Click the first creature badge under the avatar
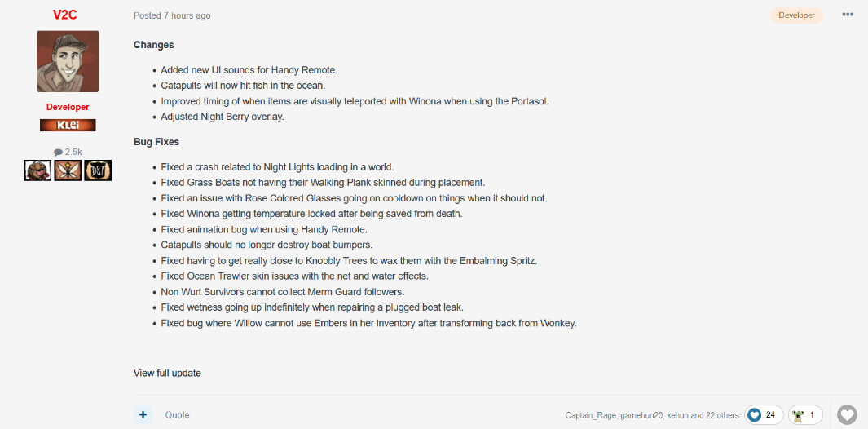 (x=37, y=170)
